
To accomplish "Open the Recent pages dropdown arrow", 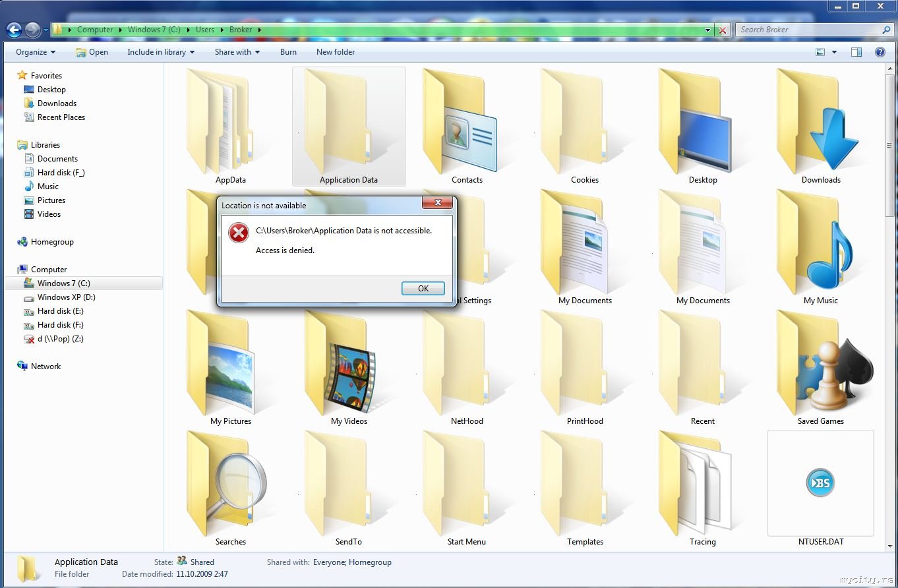I will 45,30.
